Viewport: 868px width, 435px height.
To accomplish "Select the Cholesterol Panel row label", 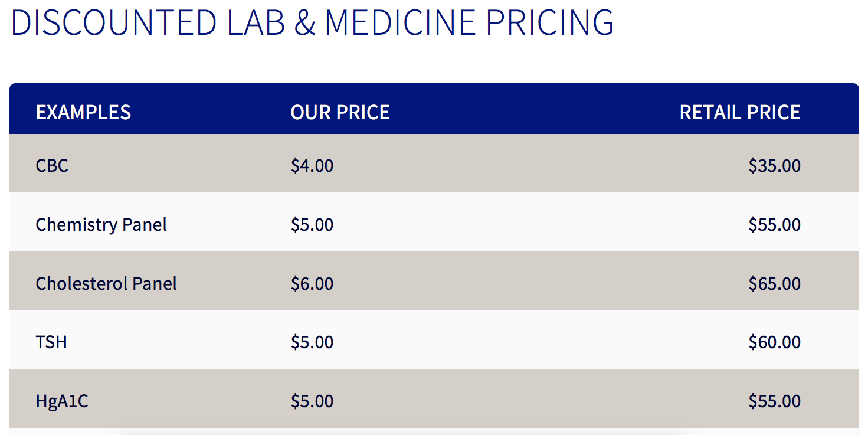I will coord(106,284).
